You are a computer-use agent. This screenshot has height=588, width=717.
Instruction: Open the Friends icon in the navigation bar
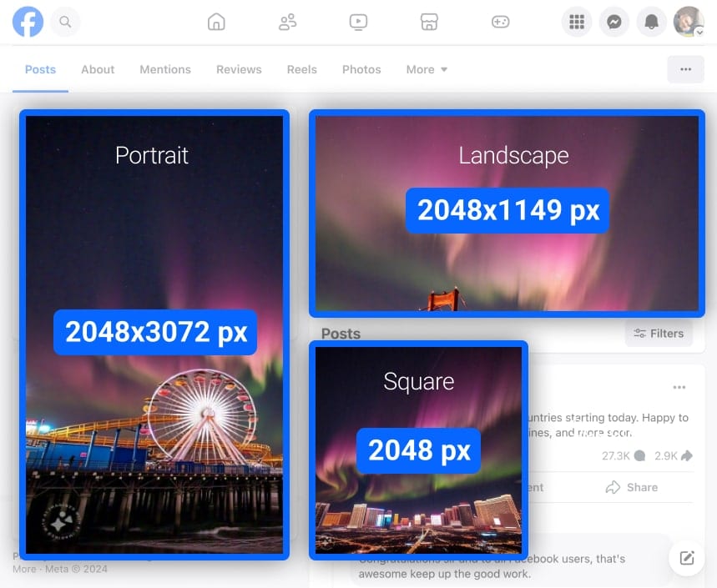point(287,23)
